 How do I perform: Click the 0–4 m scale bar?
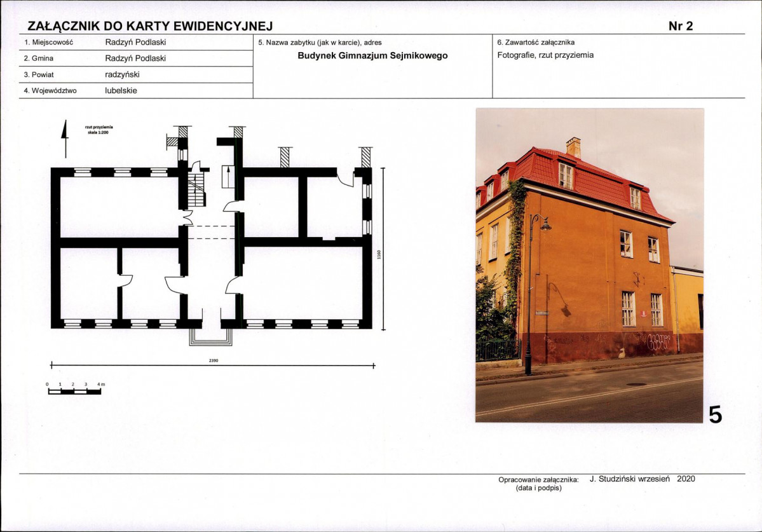coord(75,390)
